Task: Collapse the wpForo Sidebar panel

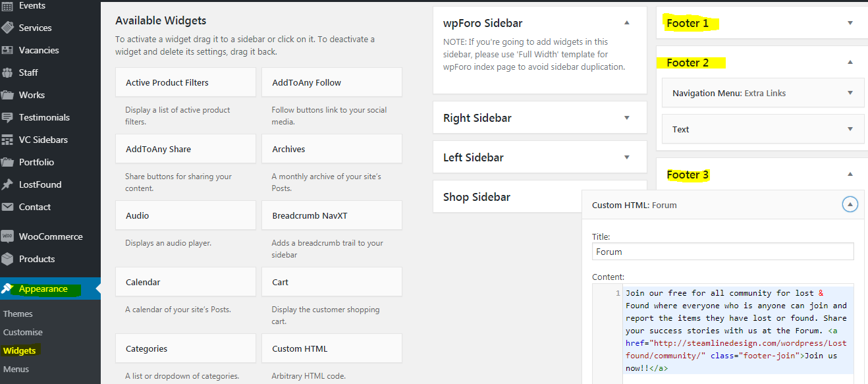Action: tap(627, 23)
